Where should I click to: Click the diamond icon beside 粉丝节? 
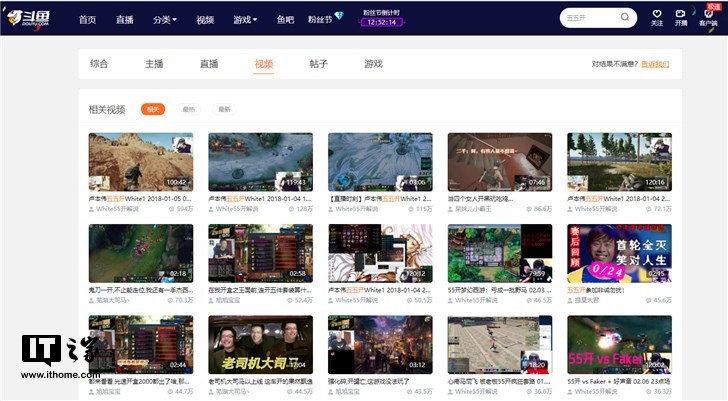point(339,16)
